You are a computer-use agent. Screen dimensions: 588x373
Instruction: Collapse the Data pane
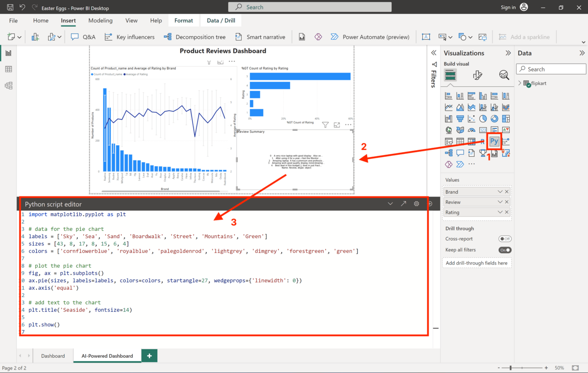(582, 53)
